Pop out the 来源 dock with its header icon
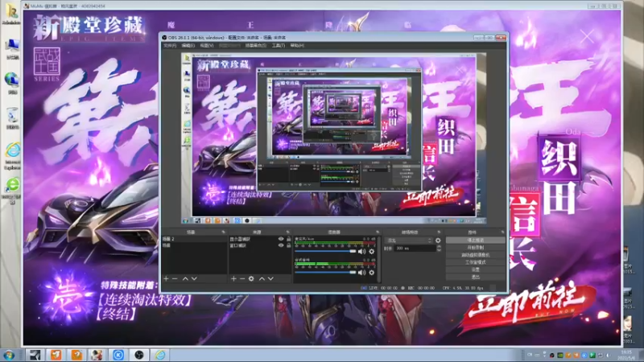 pos(287,232)
